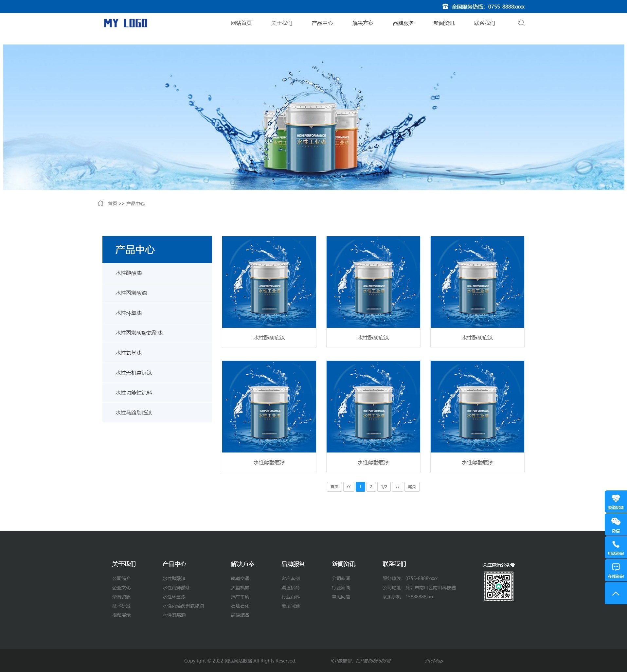The image size is (627, 672).
Task: Open the 电话咨询 phone floating icon
Action: point(616,547)
